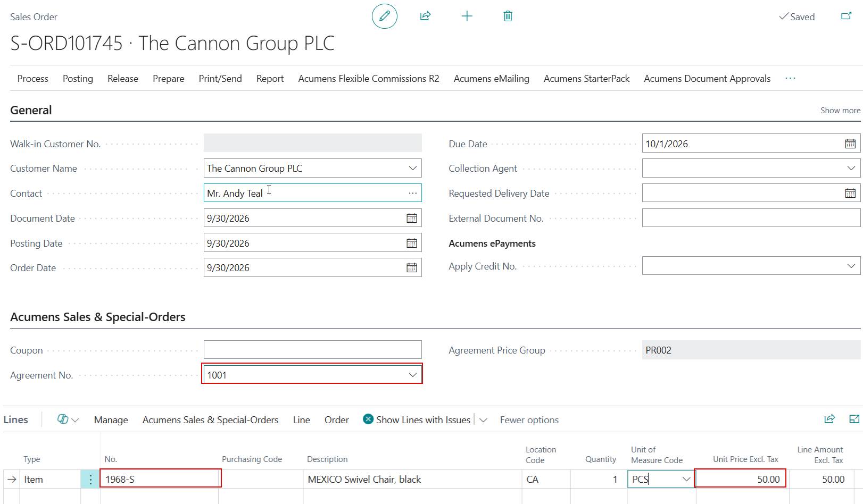Click the Quantity cell with value 1
The height and width of the screenshot is (504, 863).
pyautogui.click(x=599, y=479)
